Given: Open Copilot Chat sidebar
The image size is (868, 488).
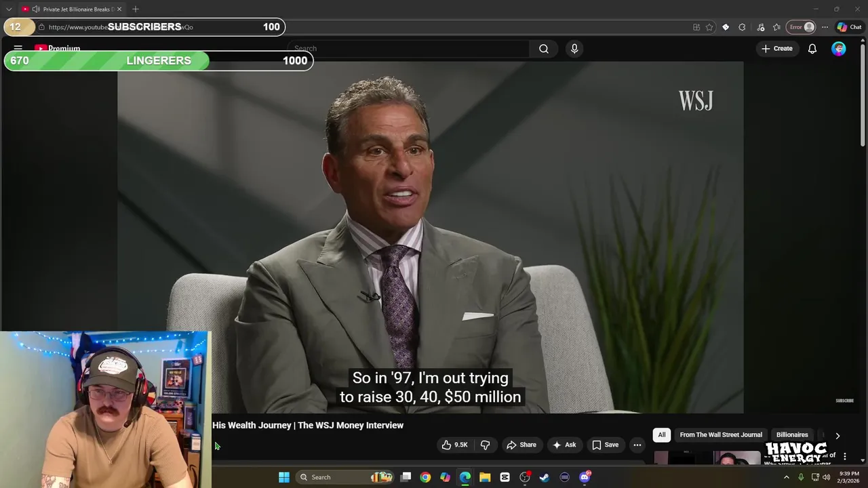Looking at the screenshot, I should pyautogui.click(x=848, y=27).
